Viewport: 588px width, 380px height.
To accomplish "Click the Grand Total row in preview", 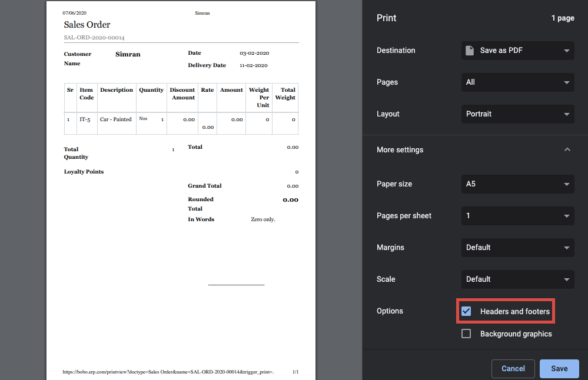I will click(x=205, y=186).
